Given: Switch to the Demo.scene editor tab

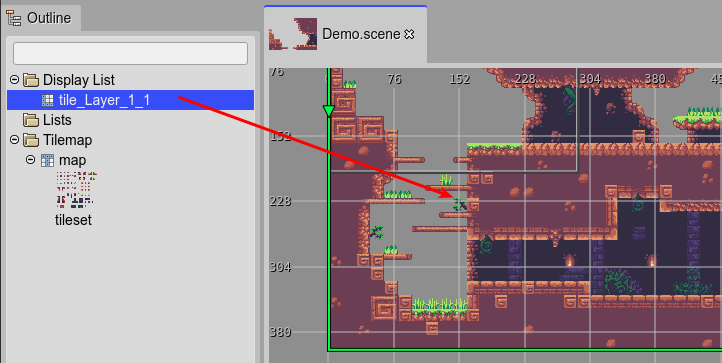Looking at the screenshot, I should (345, 34).
